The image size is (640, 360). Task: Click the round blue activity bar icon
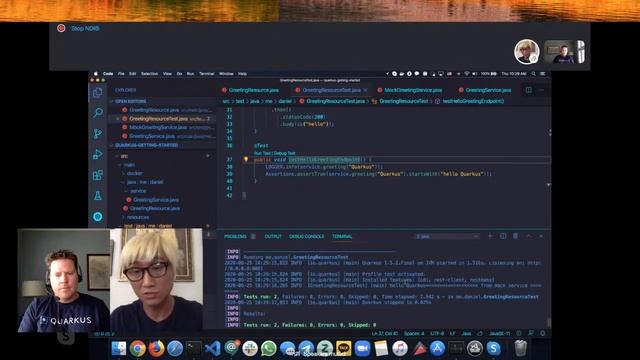click(98, 216)
